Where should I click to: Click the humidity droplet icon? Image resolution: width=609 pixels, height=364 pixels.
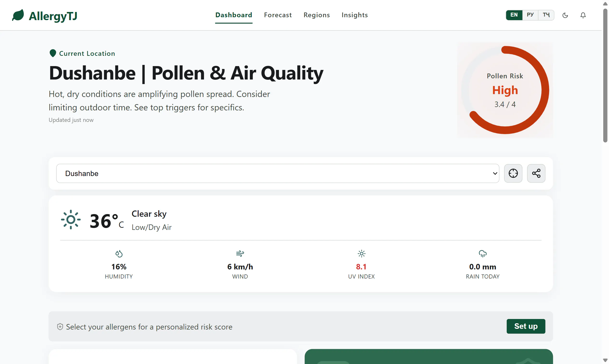pyautogui.click(x=119, y=253)
